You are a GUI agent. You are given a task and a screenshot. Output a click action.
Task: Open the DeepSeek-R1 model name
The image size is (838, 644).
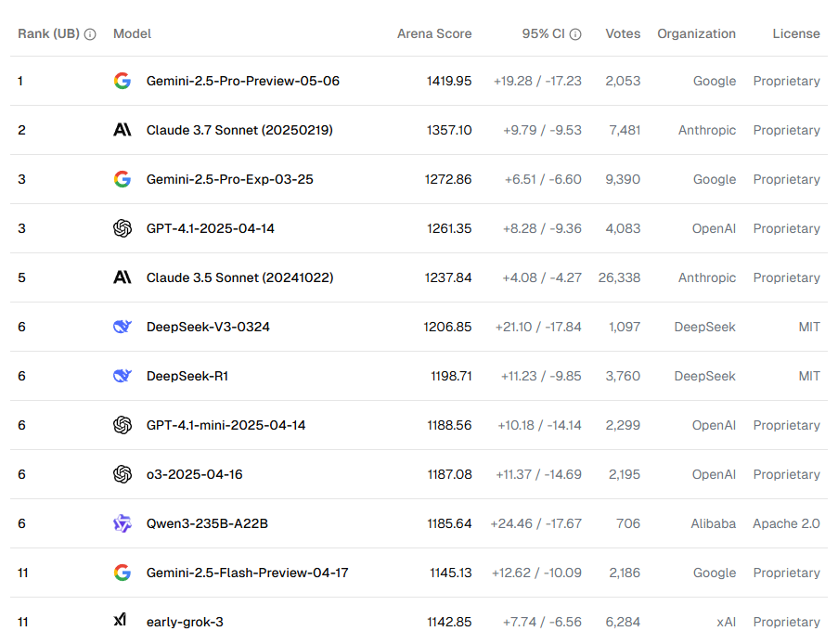187,376
